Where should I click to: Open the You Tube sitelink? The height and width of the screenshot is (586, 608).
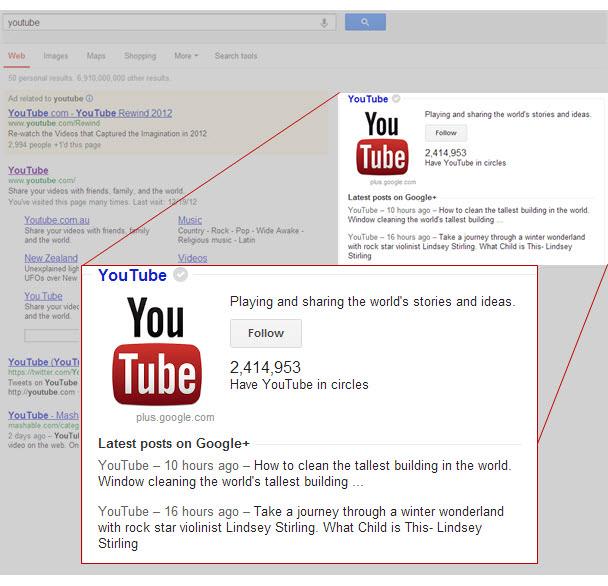[43, 296]
